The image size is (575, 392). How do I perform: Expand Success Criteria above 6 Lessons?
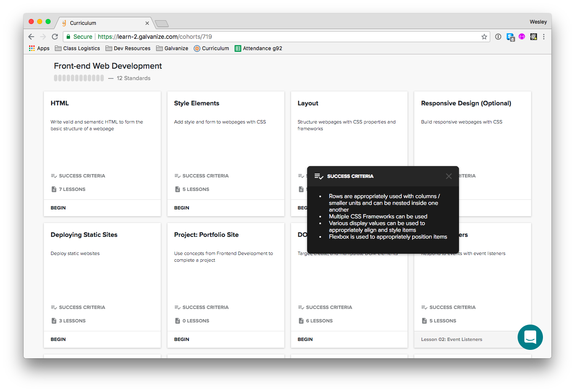coord(325,307)
